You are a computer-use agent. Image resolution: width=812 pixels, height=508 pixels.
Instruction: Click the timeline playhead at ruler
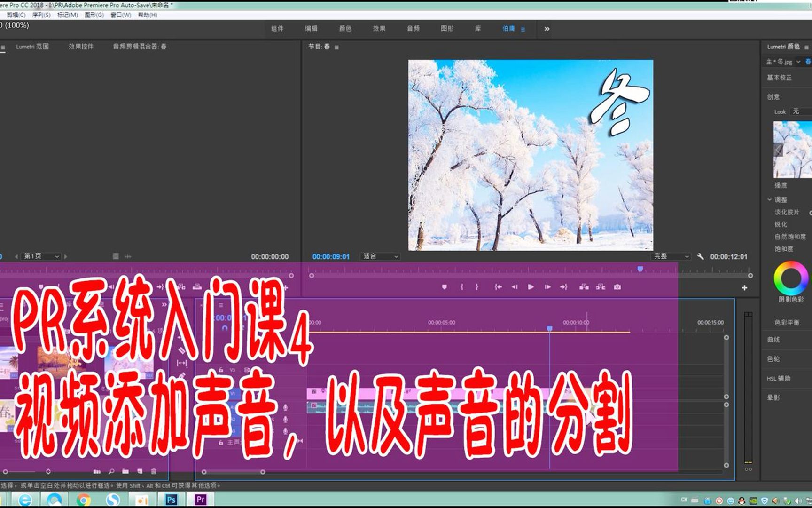(x=549, y=328)
